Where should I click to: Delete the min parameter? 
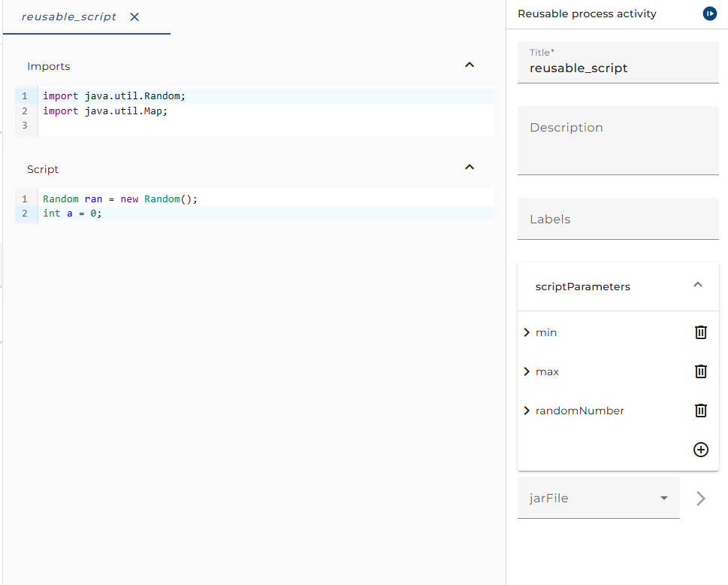[x=701, y=332]
